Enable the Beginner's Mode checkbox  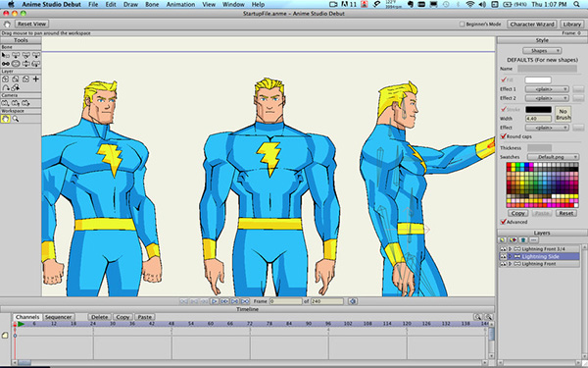point(462,24)
